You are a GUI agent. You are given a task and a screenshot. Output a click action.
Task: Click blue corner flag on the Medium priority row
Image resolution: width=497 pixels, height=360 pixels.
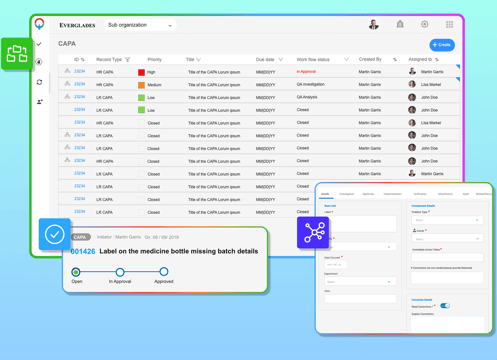click(458, 79)
